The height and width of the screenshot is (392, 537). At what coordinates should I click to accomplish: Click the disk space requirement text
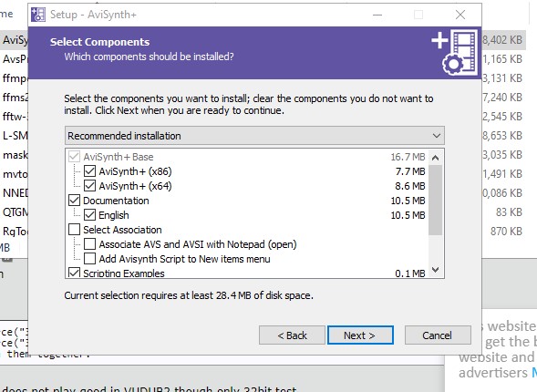pyautogui.click(x=189, y=295)
